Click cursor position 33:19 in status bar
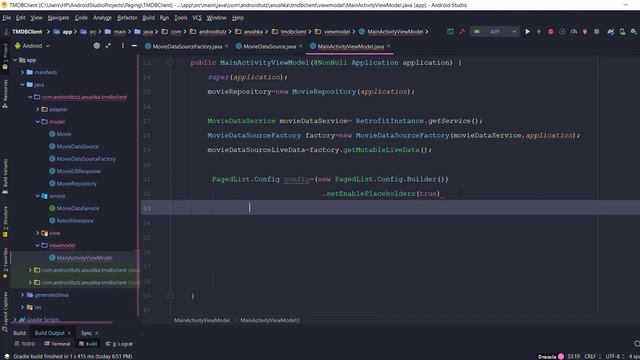This screenshot has height=360, width=640. point(573,356)
